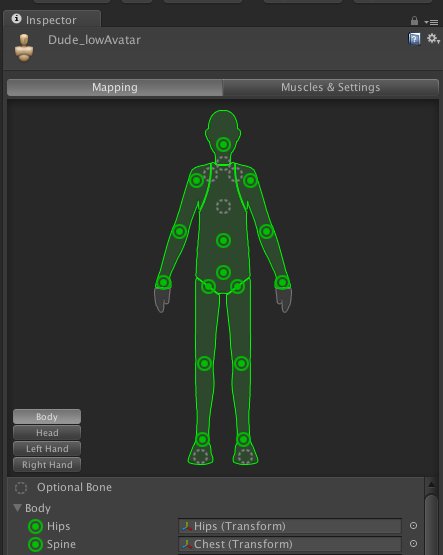The image size is (443, 555).
Task: Click the Spine row label
Action: tap(61, 544)
